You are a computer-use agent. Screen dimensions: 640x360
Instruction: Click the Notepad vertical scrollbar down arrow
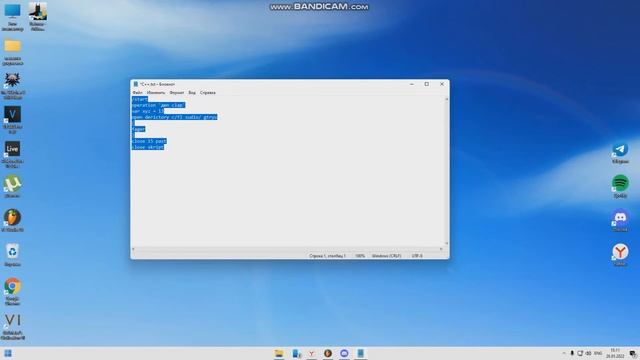coord(447,244)
